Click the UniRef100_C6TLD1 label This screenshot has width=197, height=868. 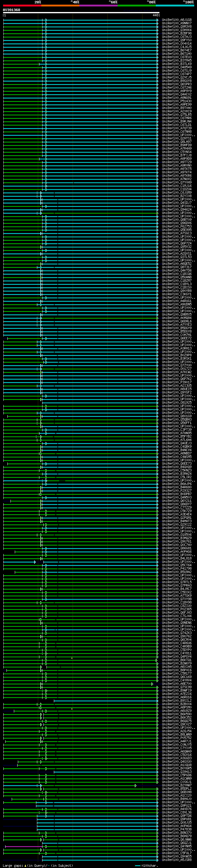[x=177, y=125]
